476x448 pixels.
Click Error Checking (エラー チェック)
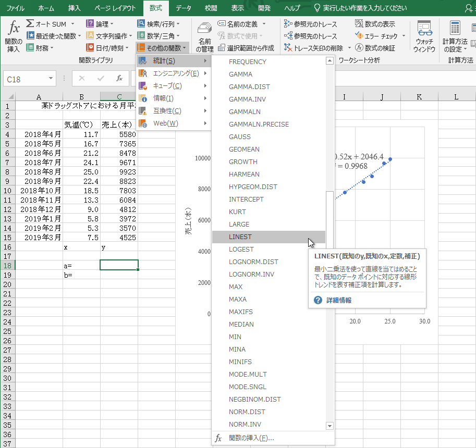(x=377, y=36)
